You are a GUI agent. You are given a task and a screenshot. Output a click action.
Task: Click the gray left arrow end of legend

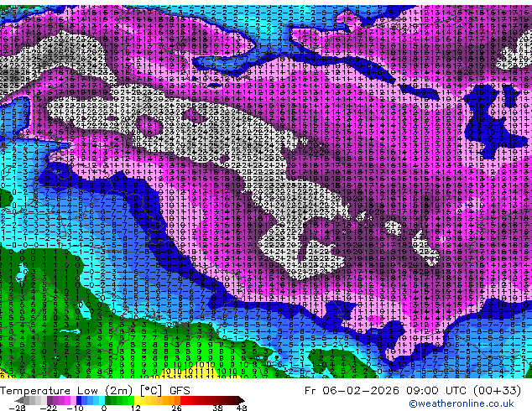pos(19,400)
